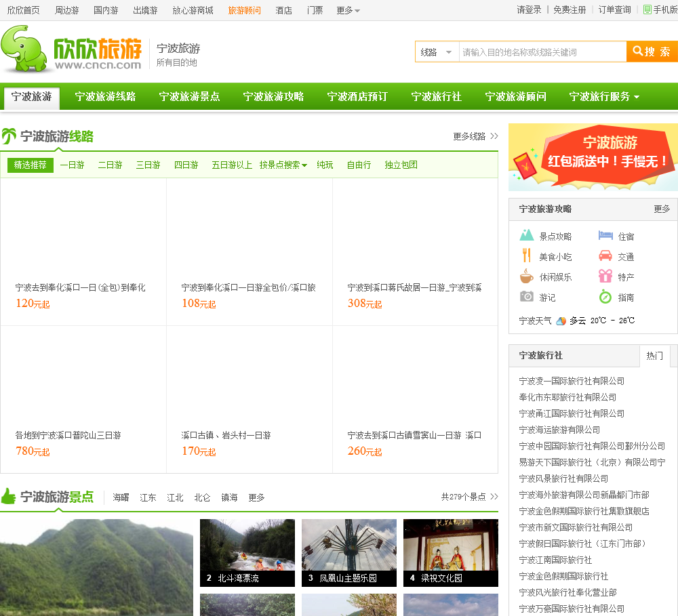Expand the 更多 menu in top bar
The image size is (678, 616).
(x=348, y=10)
